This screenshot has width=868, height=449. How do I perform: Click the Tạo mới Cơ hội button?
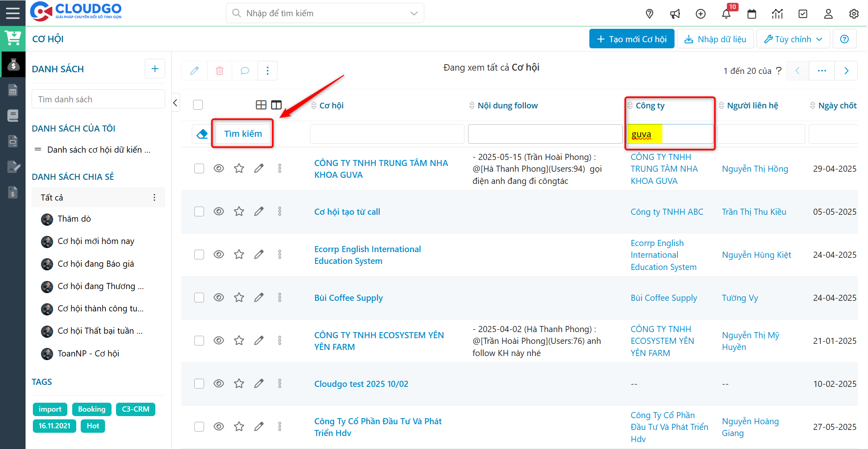[x=632, y=39]
